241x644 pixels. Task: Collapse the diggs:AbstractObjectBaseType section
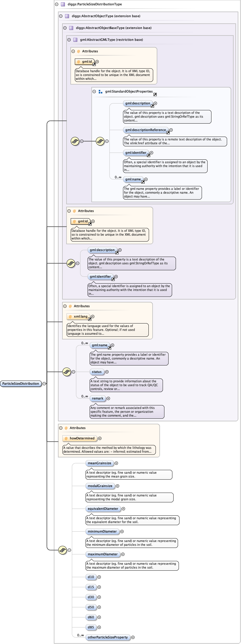pyautogui.click(x=65, y=28)
